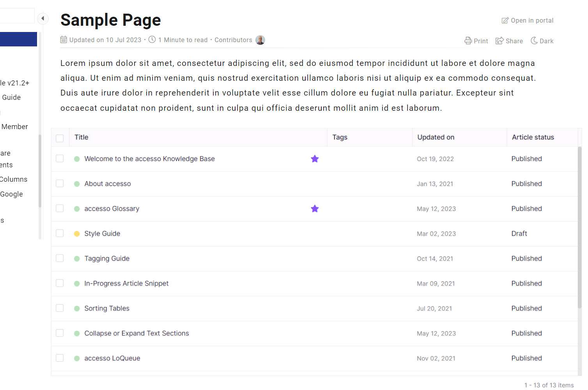Share this article

(509, 41)
